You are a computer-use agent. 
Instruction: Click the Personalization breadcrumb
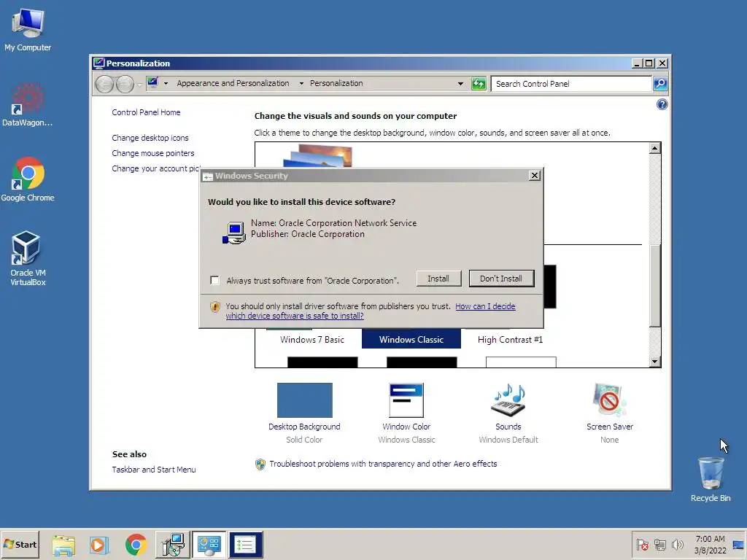click(x=336, y=83)
